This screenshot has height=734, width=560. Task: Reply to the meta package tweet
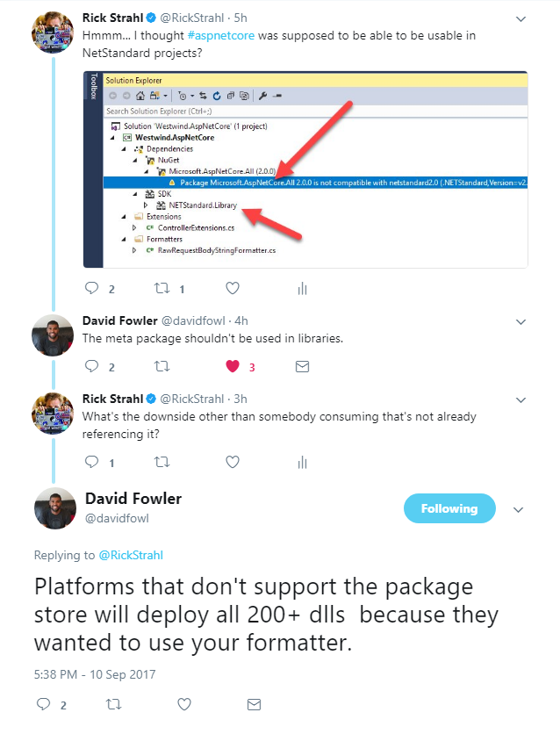tap(91, 366)
